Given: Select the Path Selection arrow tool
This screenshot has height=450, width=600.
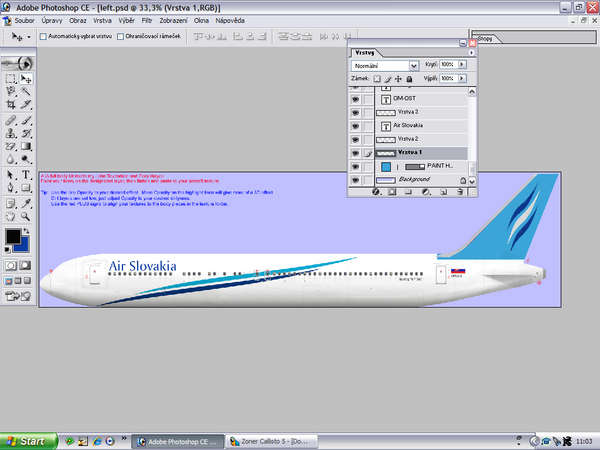Looking at the screenshot, I should (x=11, y=175).
